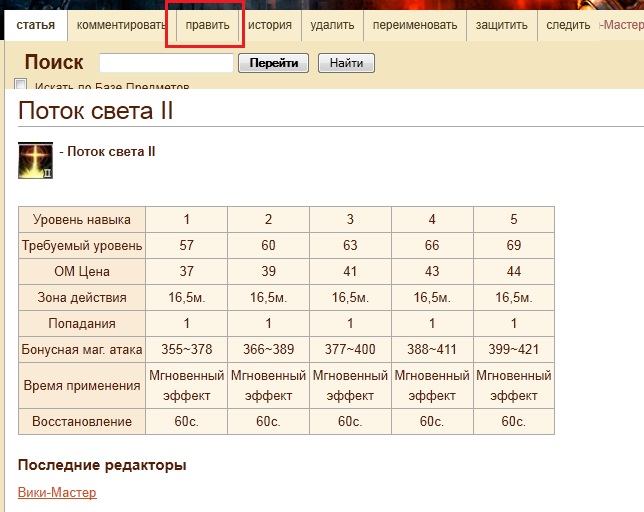This screenshot has width=644, height=512.
Task: Click the search text field
Action: [x=166, y=63]
